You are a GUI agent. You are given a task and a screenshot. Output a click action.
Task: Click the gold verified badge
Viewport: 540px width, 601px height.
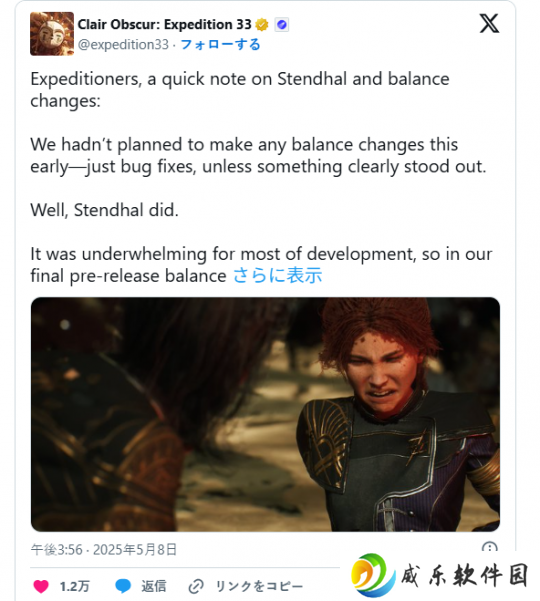click(262, 25)
